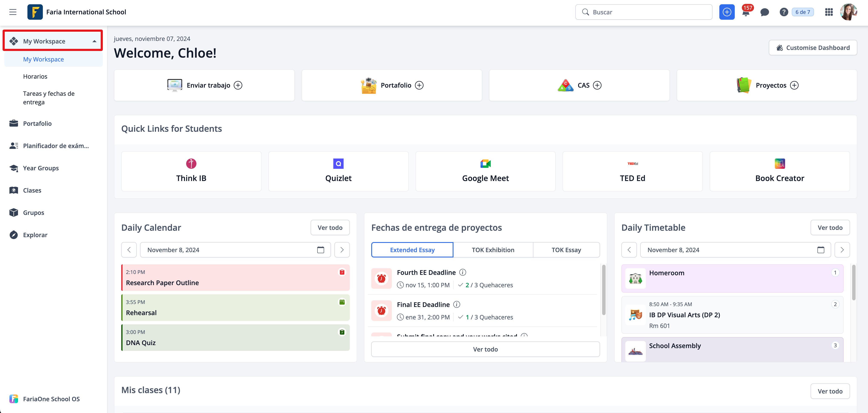Click the Buscar search field
Viewport: 868px width, 413px height.
[644, 12]
